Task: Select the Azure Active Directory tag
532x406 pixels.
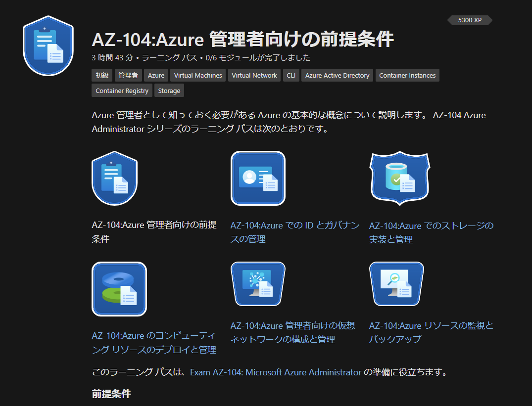Action: [x=337, y=75]
